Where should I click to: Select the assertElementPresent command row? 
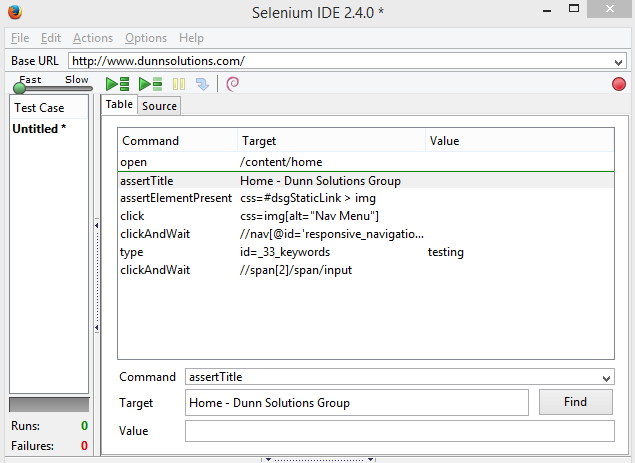(366, 198)
